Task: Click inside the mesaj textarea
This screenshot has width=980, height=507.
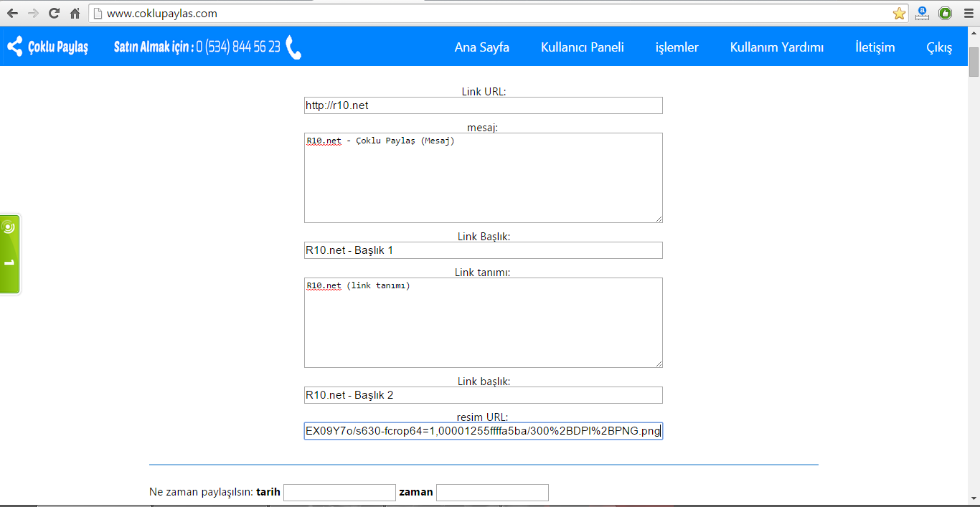Action: click(x=484, y=178)
